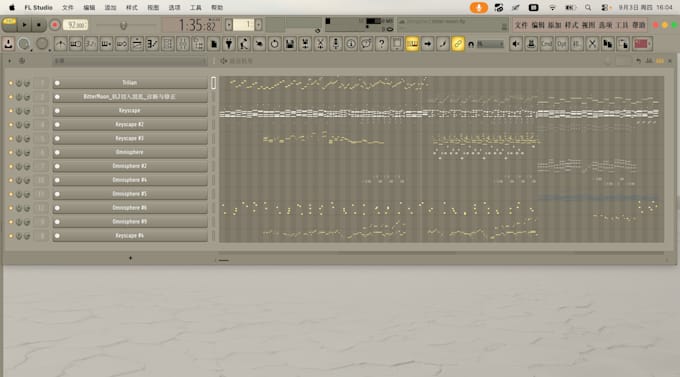The image size is (680, 377).
Task: Open the 文件 menu in macOS menu bar
Action: click(68, 7)
